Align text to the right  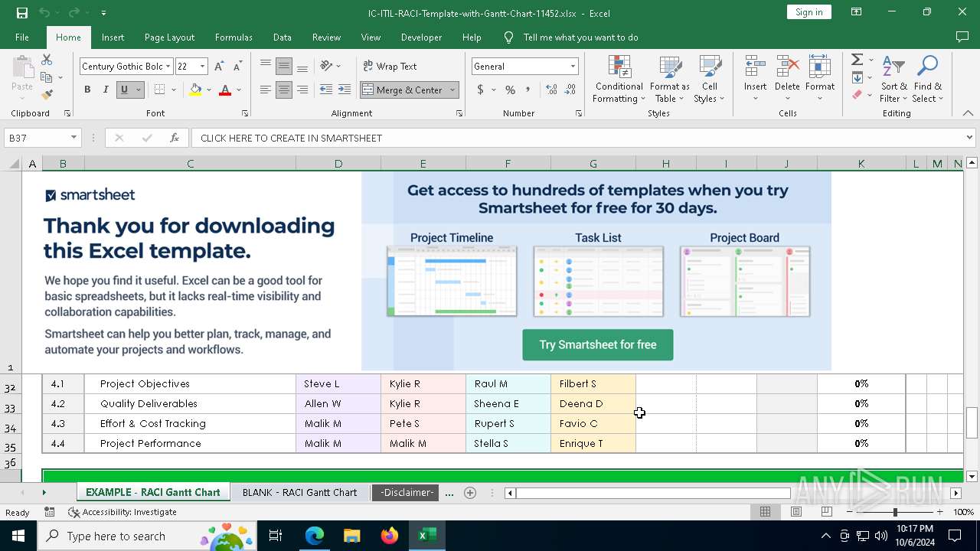click(302, 90)
